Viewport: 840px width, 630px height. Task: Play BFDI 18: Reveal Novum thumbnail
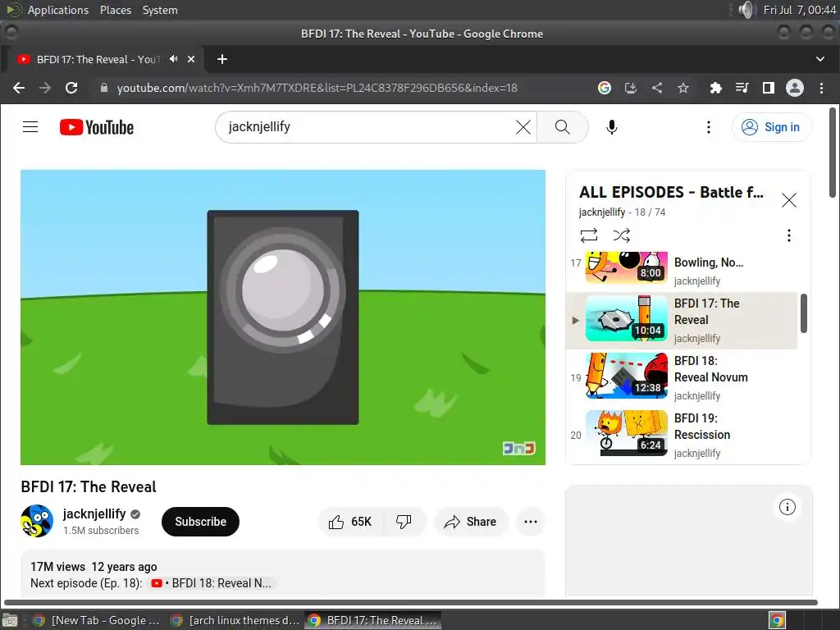click(x=626, y=376)
